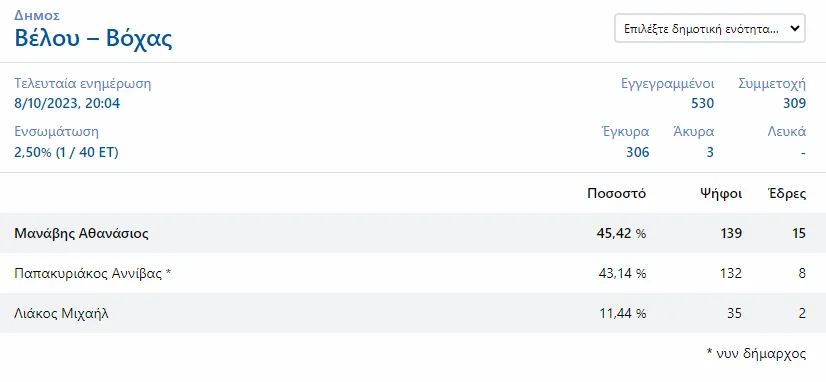Screen dimensions: 826x382
Task: Click the Λευκά label
Action: 786,132
